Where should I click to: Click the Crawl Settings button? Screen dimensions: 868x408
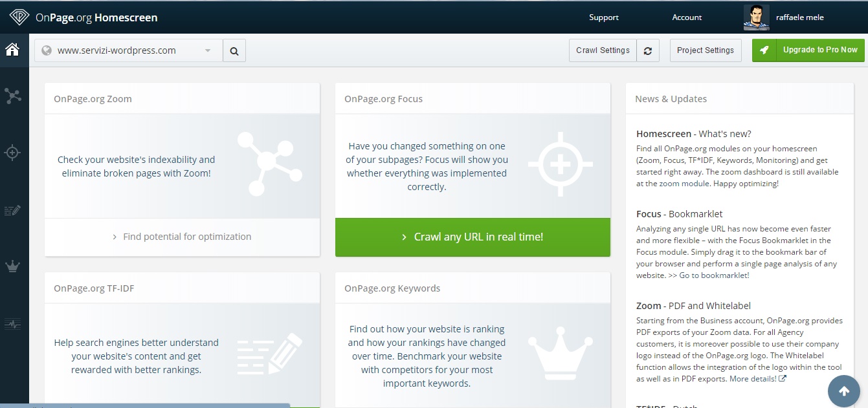click(x=603, y=50)
